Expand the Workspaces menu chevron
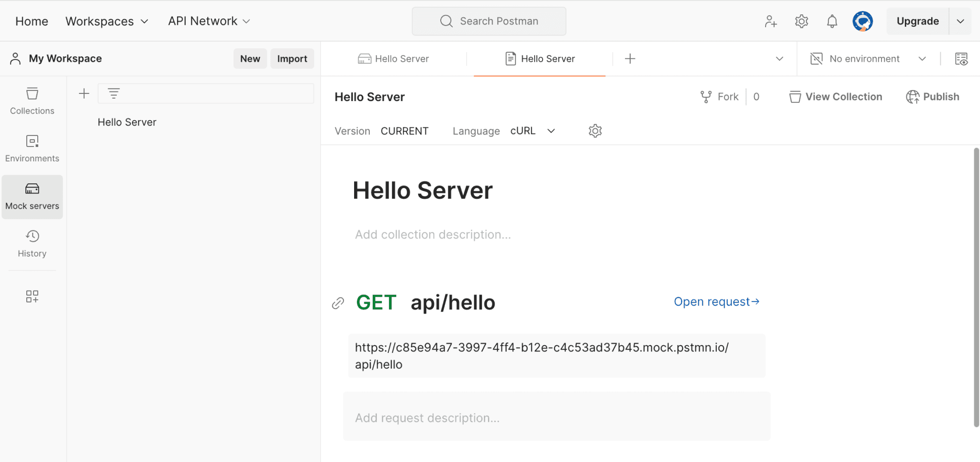Screen dimensions: 980x462 coord(145,21)
